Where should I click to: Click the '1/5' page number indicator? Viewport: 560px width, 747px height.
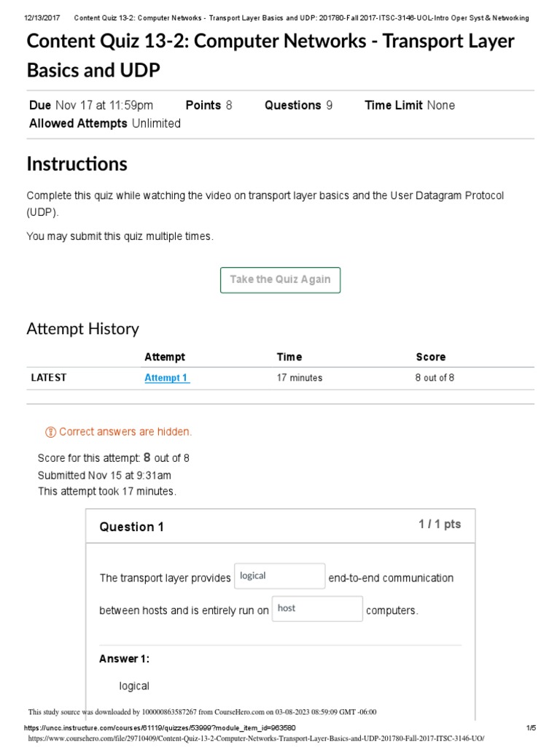[531, 728]
